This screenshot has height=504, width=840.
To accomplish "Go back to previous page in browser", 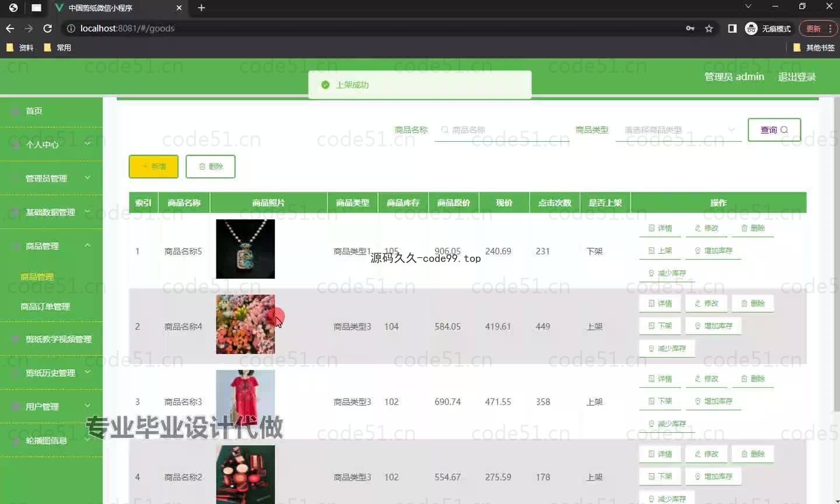I will click(10, 28).
